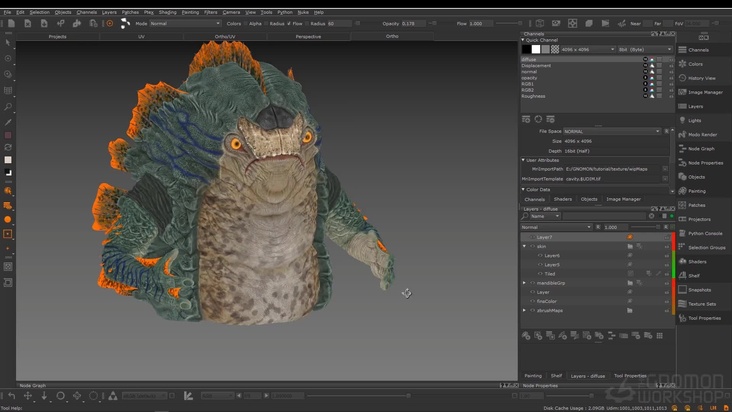The width and height of the screenshot is (732, 412).
Task: Toggle visibility of Layer5
Action: tap(540, 265)
